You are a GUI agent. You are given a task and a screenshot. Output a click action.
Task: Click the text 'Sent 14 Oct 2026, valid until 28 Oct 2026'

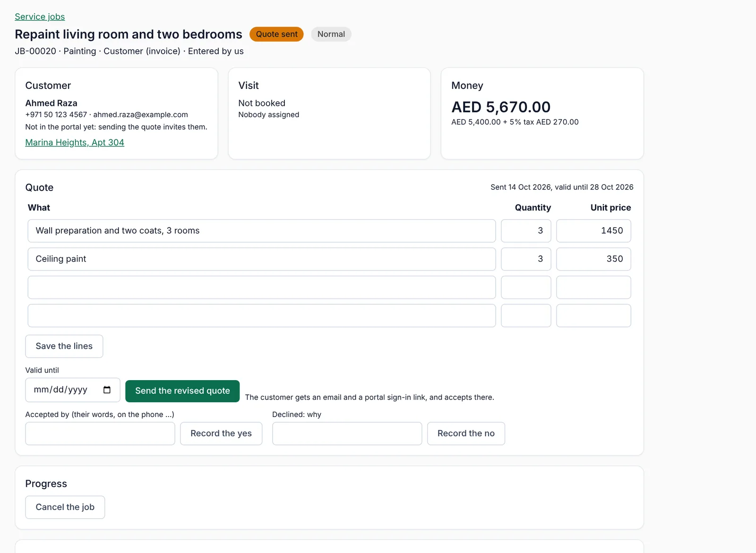[562, 187]
